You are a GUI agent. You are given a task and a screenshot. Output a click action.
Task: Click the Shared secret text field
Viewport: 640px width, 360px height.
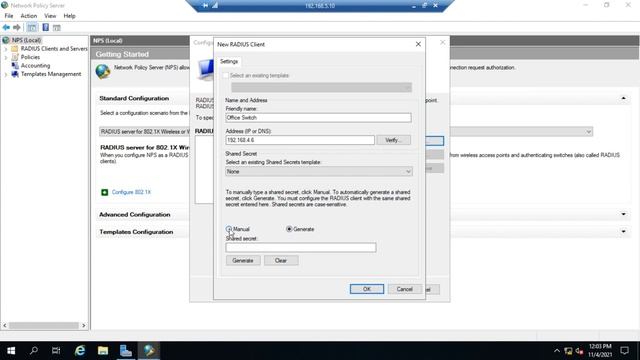pos(301,247)
